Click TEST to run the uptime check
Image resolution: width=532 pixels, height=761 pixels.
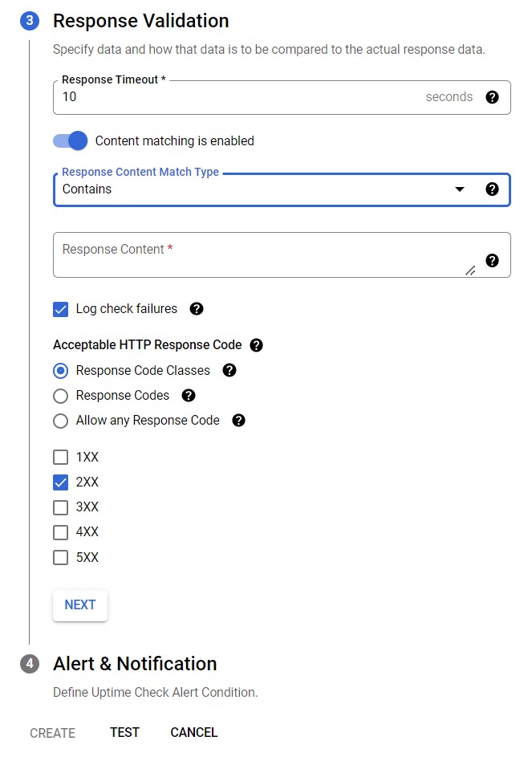(124, 732)
